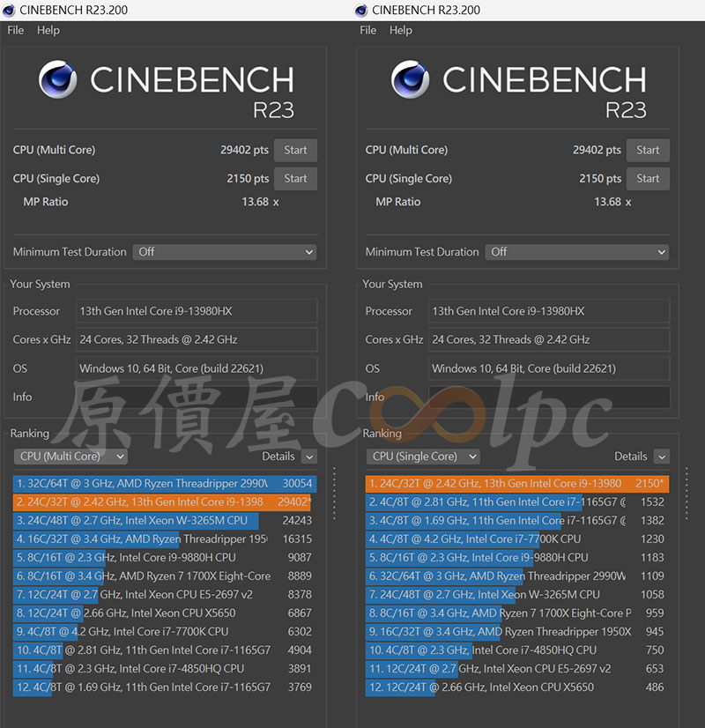Click 2150 pts single core score in left window

click(x=248, y=179)
